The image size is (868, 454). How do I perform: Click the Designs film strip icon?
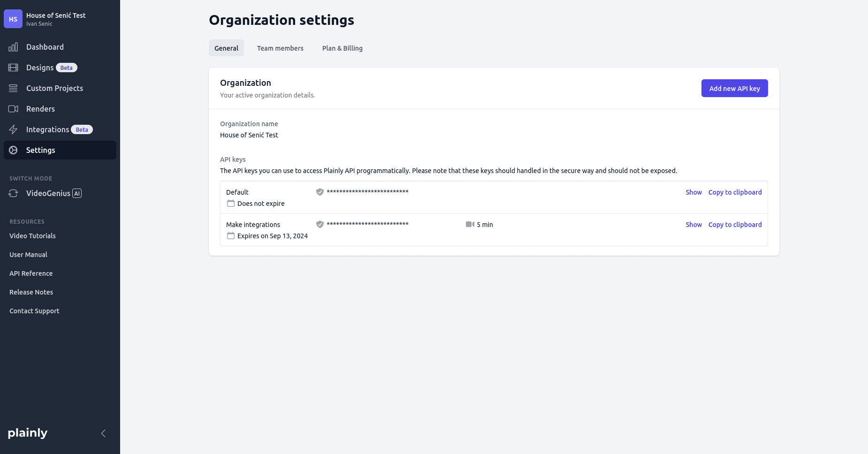tap(13, 68)
